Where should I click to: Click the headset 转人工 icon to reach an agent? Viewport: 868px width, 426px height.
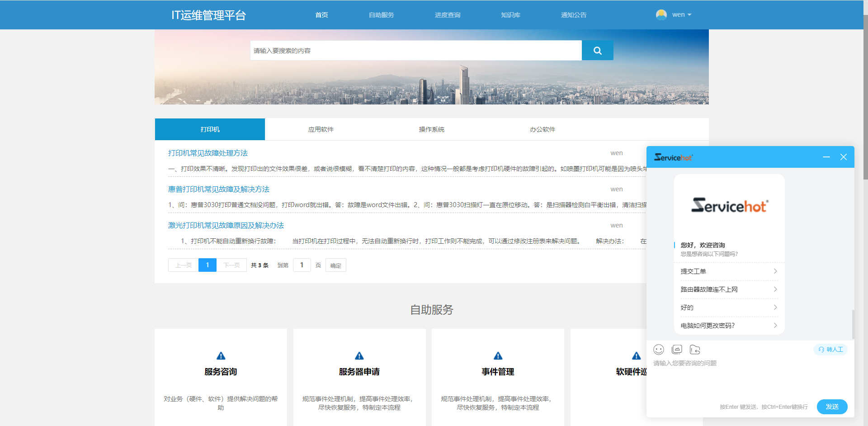830,349
